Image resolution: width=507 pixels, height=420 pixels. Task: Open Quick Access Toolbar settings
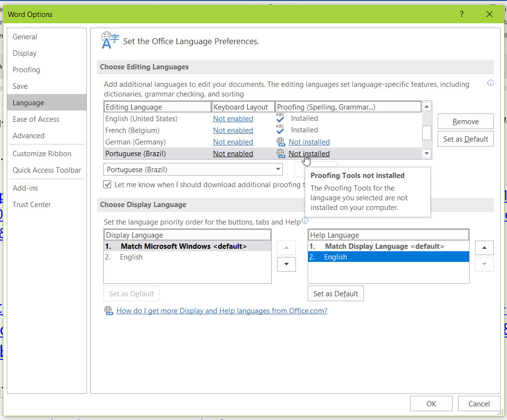pos(47,170)
